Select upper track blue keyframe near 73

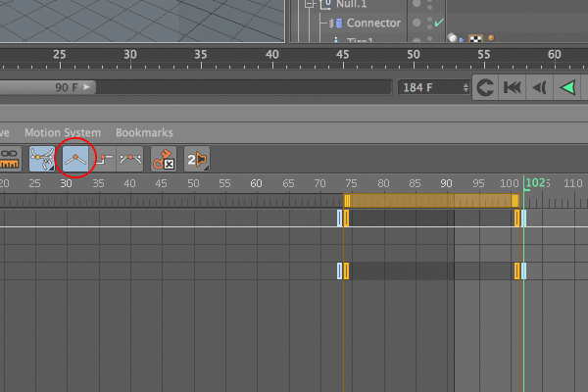pyautogui.click(x=340, y=219)
